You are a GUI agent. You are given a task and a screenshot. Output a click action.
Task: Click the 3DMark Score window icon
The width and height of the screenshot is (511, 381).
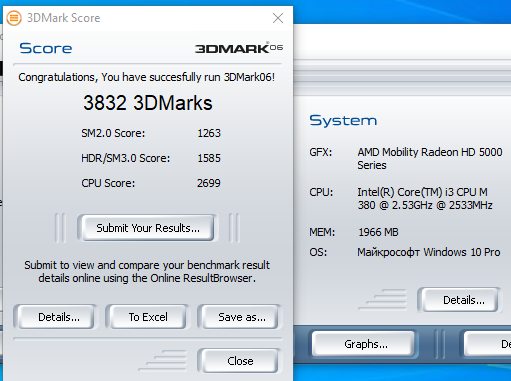pos(14,18)
